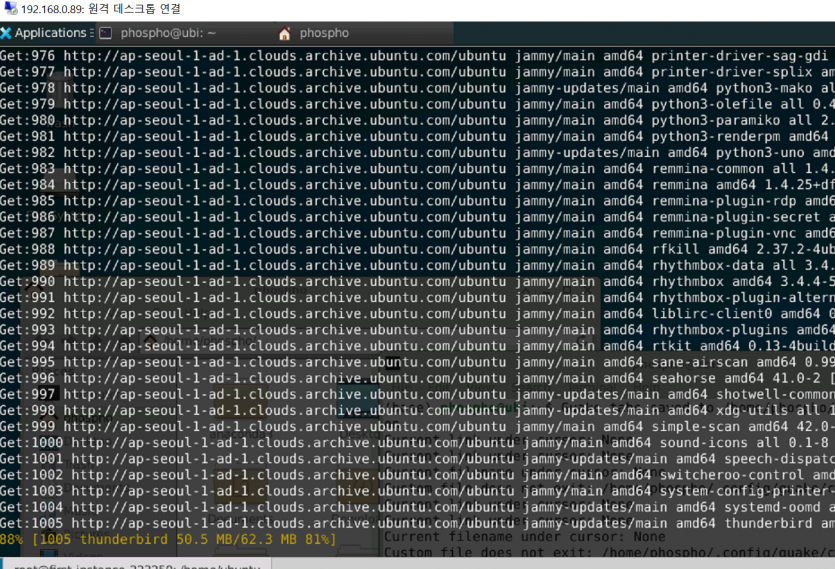The height and width of the screenshot is (569, 835).
Task: Click the Get:992 liblirc-client0 line
Action: tap(418, 314)
